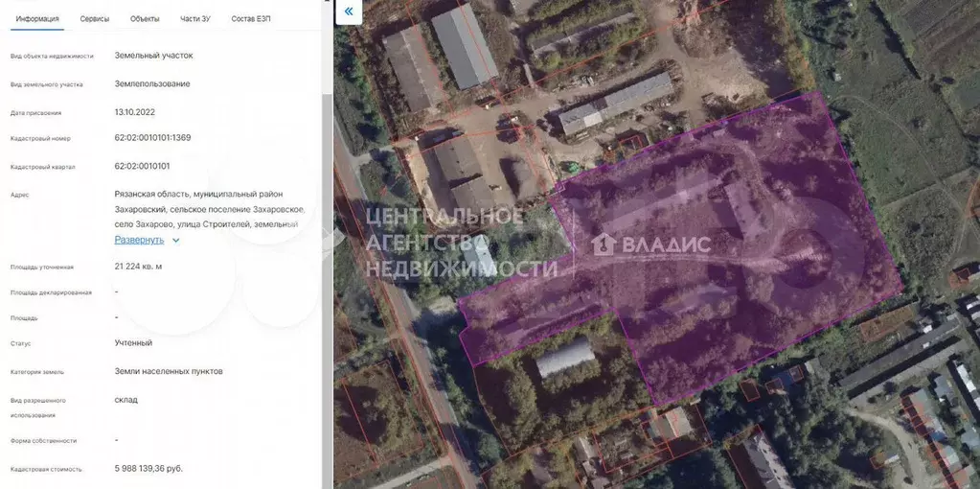This screenshot has width=980, height=489.
Task: Open the Части ЗУ tab
Action: [195, 19]
